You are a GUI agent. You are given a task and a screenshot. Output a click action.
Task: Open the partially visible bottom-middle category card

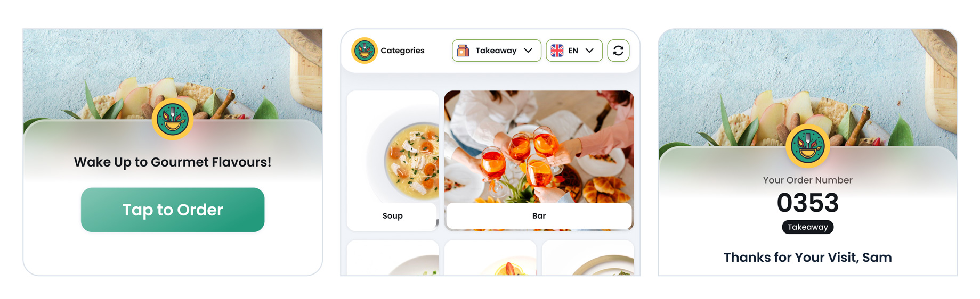click(490, 258)
